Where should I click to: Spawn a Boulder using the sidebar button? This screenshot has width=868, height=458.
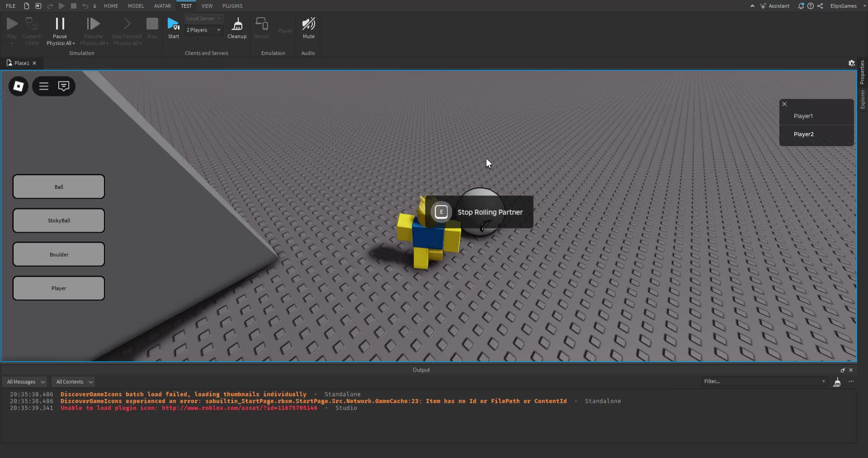[x=58, y=254]
